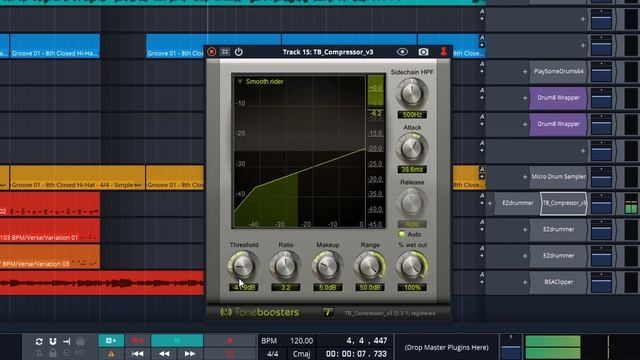Toggle the snap magnet icon in transport

click(x=53, y=341)
